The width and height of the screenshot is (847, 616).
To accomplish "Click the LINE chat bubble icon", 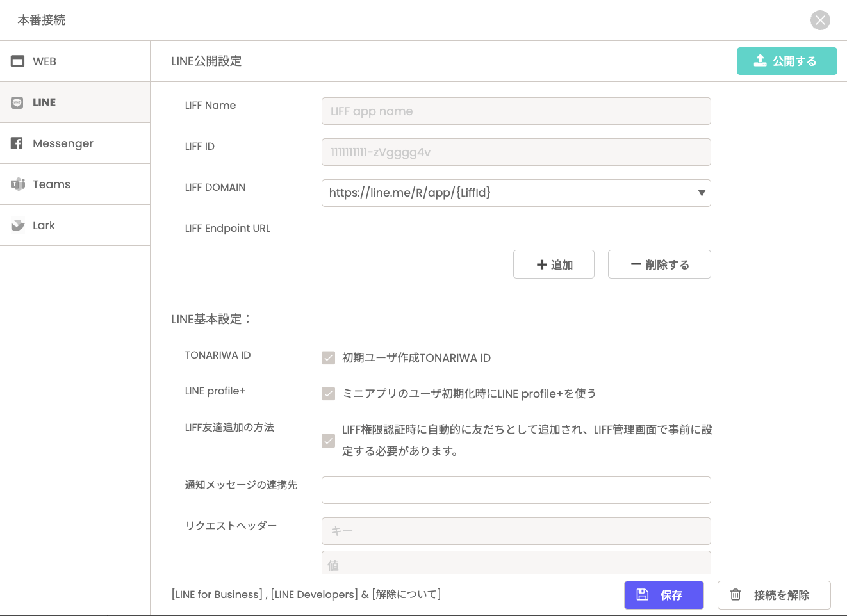I will pos(17,102).
